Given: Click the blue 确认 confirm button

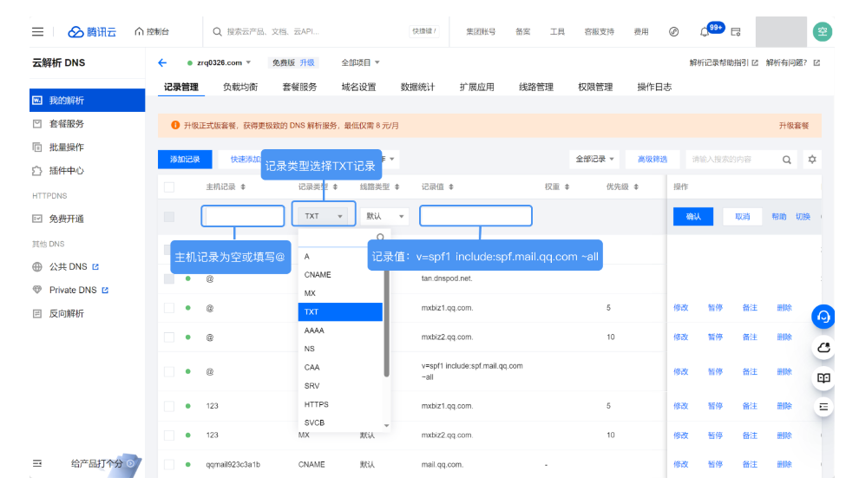Looking at the screenshot, I should (692, 216).
